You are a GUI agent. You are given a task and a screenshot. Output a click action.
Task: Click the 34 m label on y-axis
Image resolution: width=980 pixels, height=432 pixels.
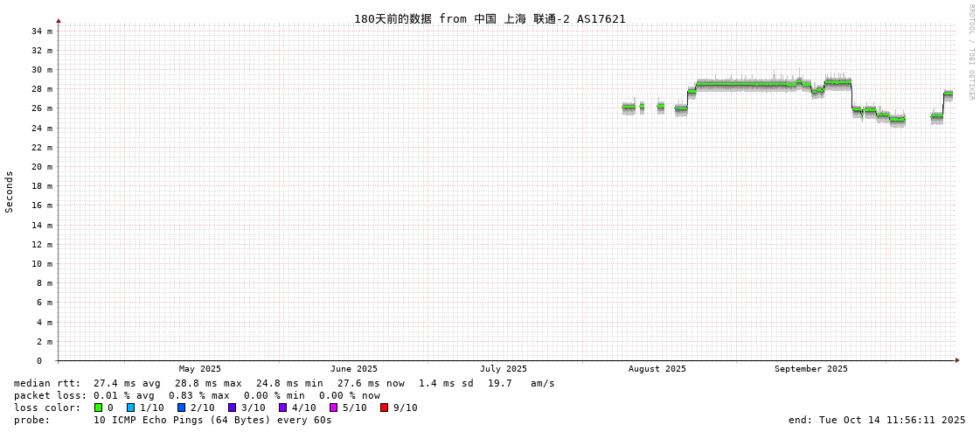(x=42, y=31)
